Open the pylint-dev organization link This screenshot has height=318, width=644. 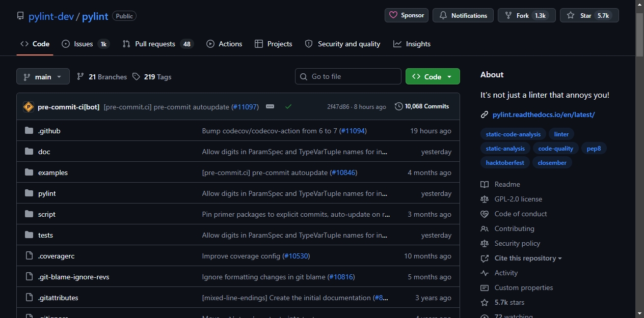pyautogui.click(x=51, y=16)
